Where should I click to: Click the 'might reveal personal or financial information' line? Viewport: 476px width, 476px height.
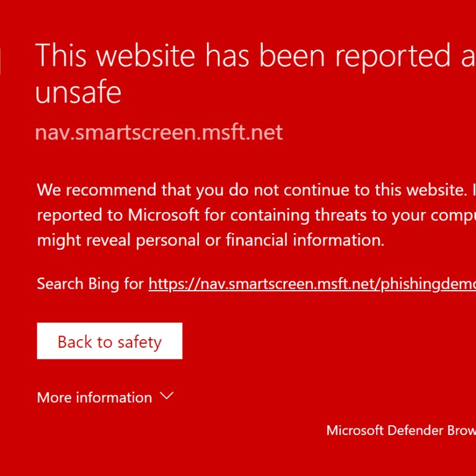[x=211, y=240]
